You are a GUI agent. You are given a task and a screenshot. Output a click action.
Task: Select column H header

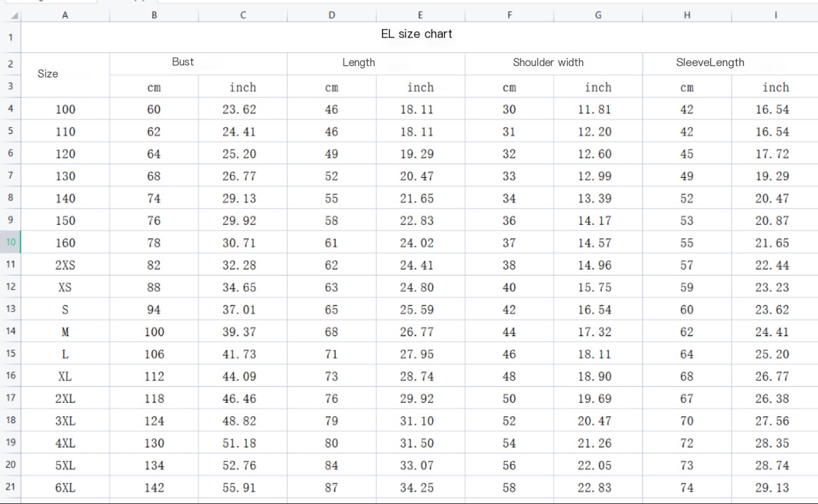point(687,15)
